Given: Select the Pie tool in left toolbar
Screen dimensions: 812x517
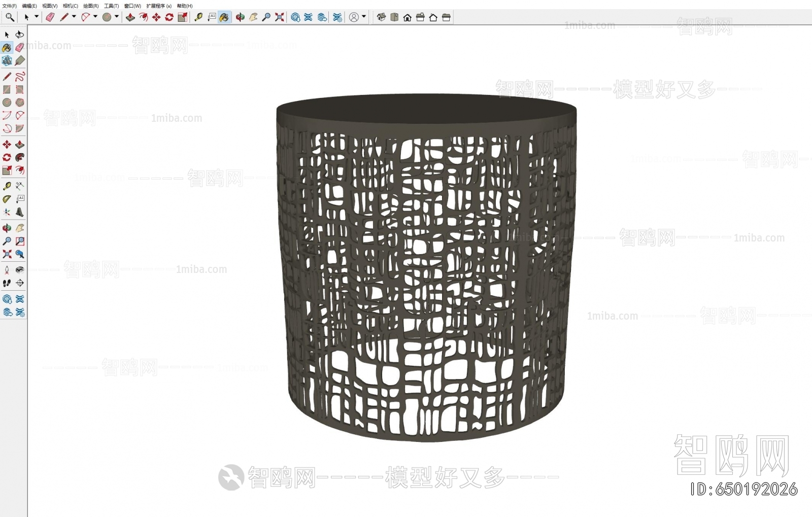Looking at the screenshot, I should pos(20,128).
